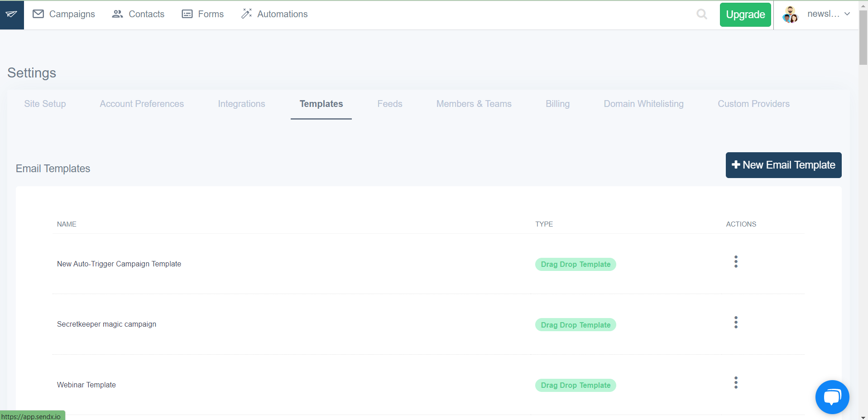
Task: Click the Contacts people icon
Action: coord(117,14)
